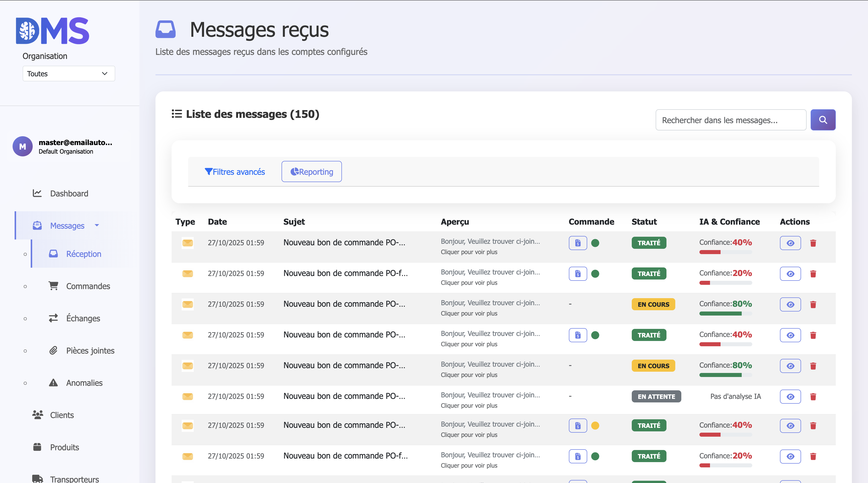The width and height of the screenshot is (868, 483).
Task: Click eye button on EN ATTENTE message
Action: point(790,397)
